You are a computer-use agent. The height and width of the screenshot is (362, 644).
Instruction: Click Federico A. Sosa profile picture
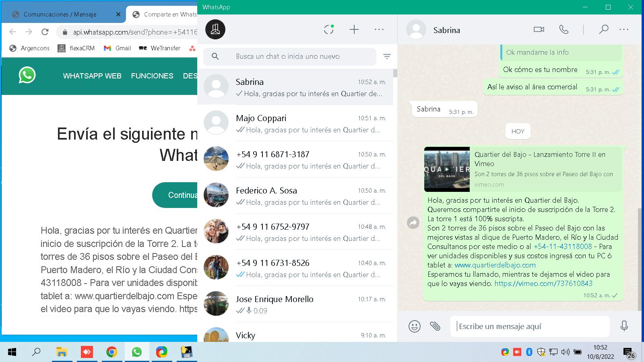pyautogui.click(x=216, y=195)
